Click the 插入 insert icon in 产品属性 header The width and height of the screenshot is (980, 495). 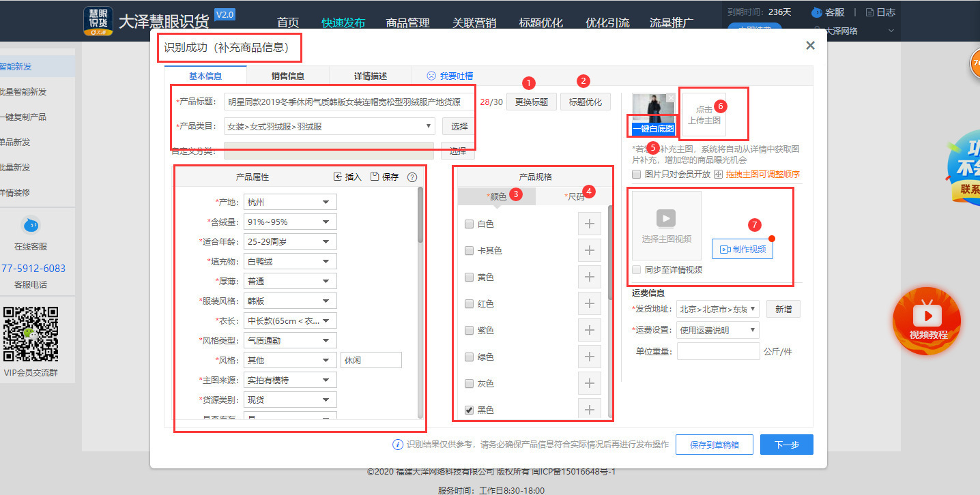[x=338, y=177]
